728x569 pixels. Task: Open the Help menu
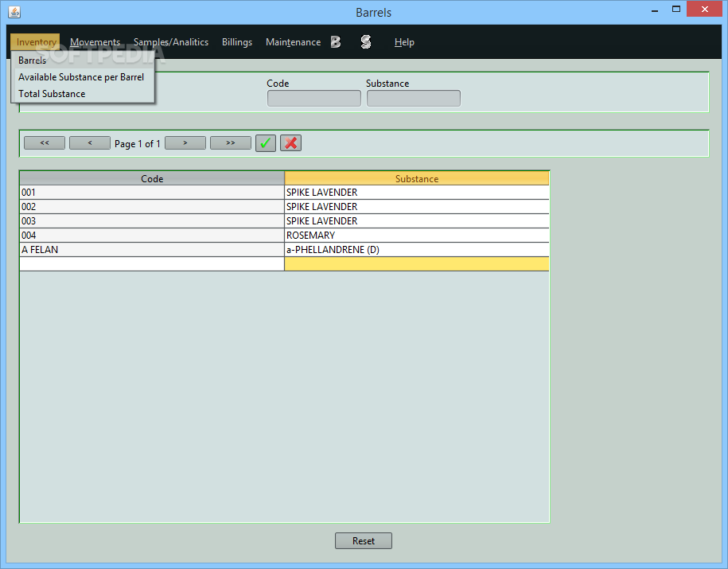tap(404, 42)
